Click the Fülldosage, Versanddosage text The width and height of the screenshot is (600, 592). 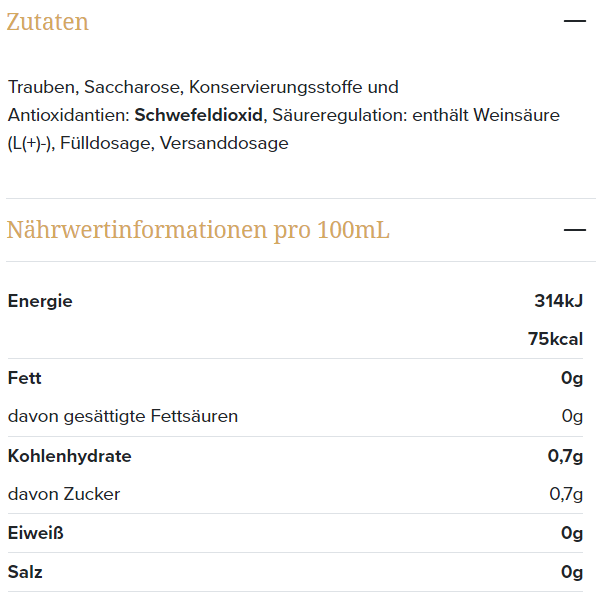point(174,144)
